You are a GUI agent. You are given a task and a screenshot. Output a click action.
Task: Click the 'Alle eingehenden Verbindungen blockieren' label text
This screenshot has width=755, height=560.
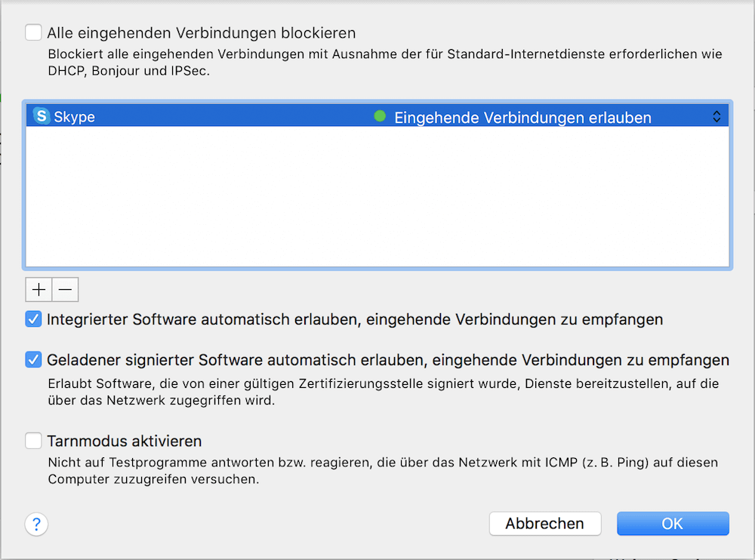coord(202,32)
